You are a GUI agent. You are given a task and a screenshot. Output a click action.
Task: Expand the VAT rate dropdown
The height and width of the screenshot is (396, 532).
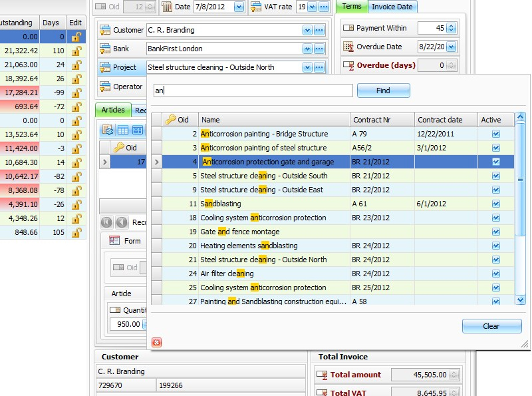[313, 7]
